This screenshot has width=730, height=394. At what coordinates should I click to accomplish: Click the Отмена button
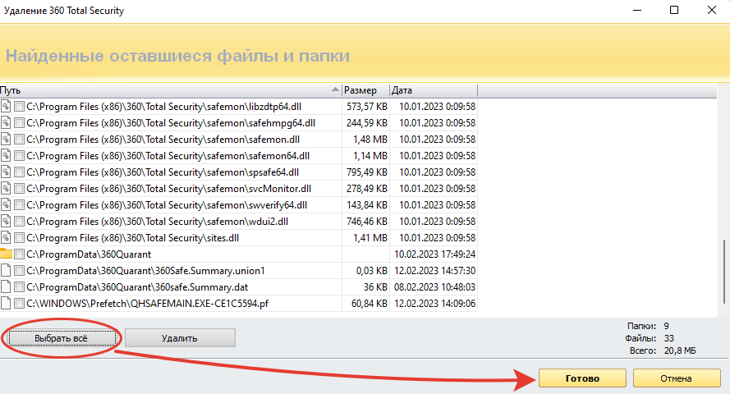[x=676, y=378]
